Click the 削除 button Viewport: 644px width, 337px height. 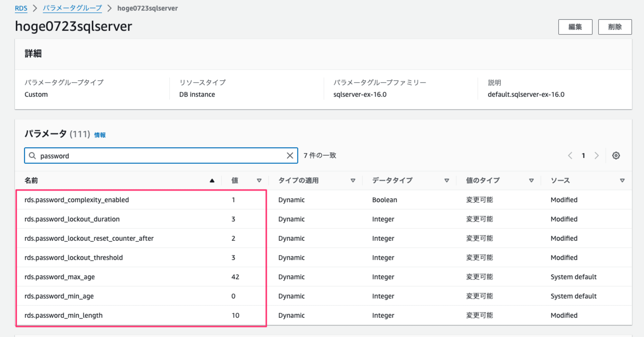(x=615, y=27)
